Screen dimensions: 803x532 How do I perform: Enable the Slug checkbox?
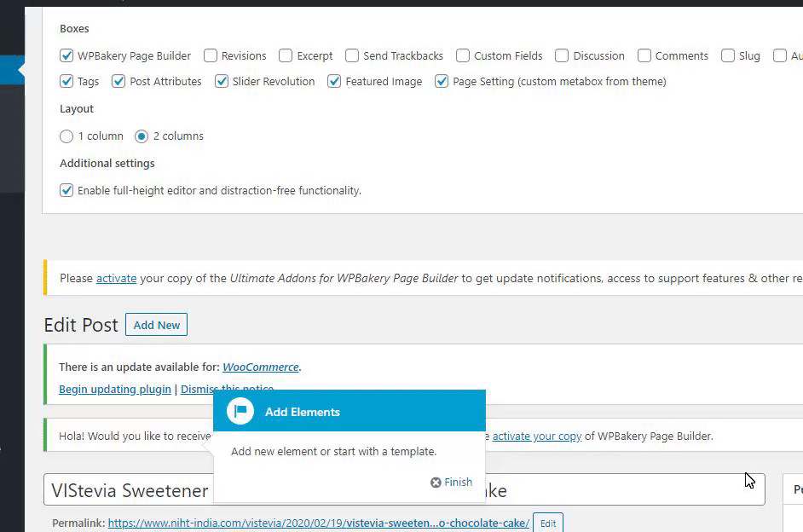tap(728, 55)
